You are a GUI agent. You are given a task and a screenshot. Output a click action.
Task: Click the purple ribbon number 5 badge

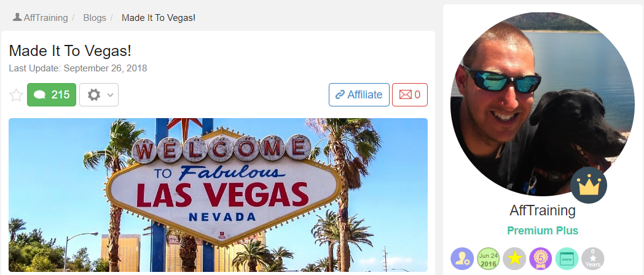pos(541,258)
